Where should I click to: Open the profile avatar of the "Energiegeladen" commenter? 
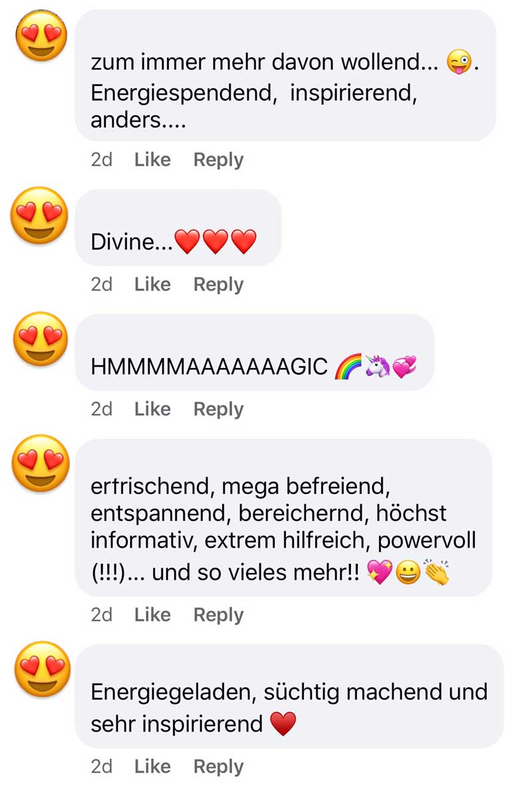click(43, 670)
